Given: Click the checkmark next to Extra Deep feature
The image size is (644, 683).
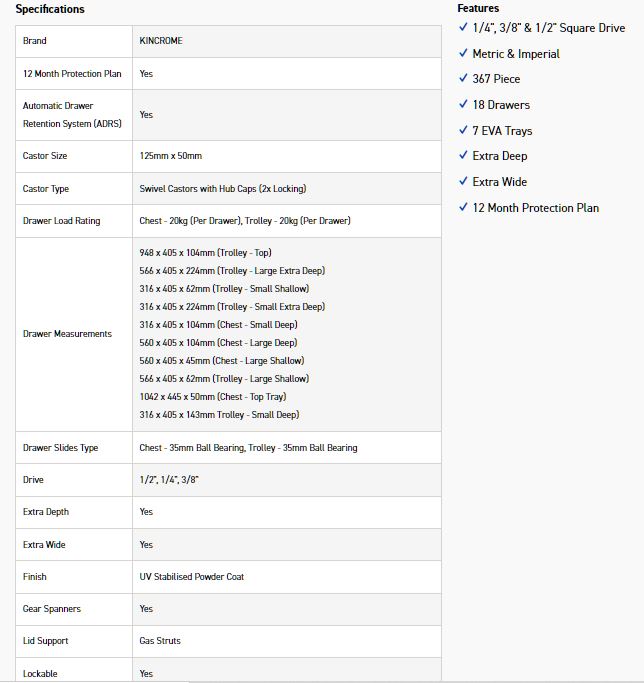Looking at the screenshot, I should [x=463, y=156].
